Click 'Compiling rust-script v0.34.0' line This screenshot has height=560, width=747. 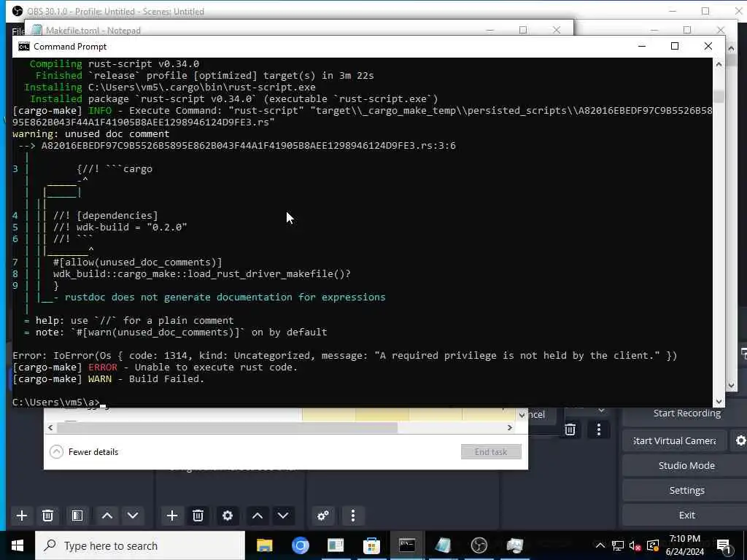(115, 64)
